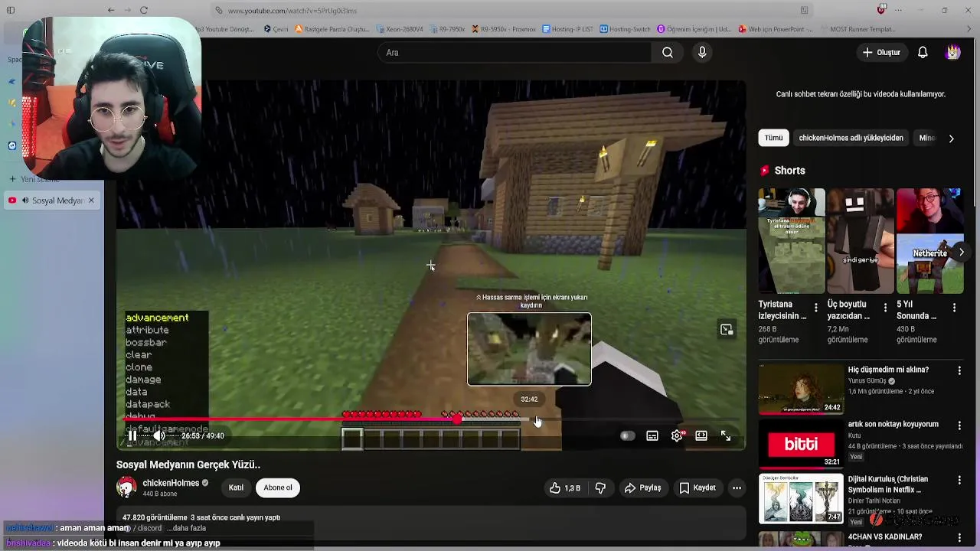Click the Paylaş share button

(643, 487)
